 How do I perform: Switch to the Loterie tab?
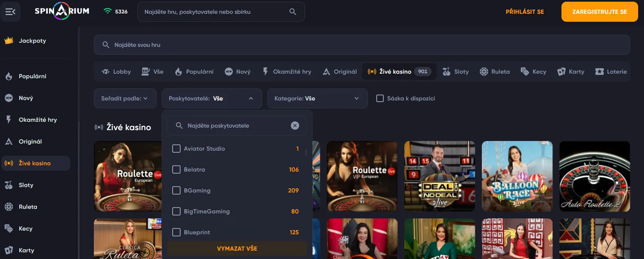point(611,72)
